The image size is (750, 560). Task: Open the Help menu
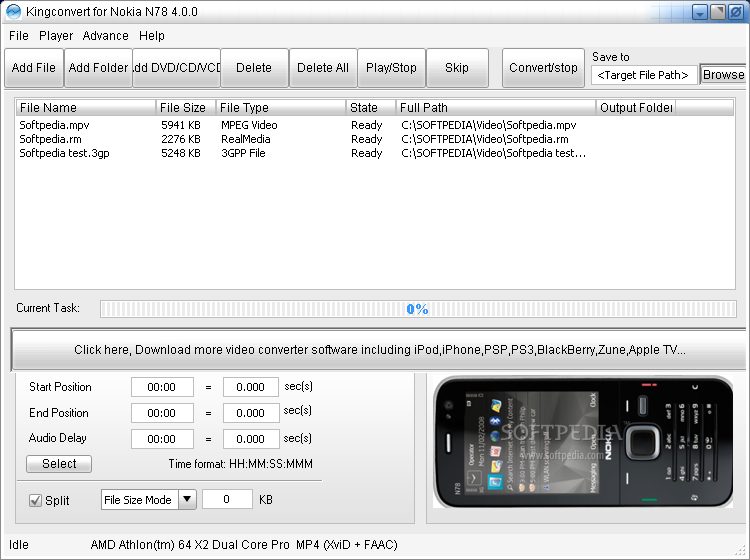152,36
